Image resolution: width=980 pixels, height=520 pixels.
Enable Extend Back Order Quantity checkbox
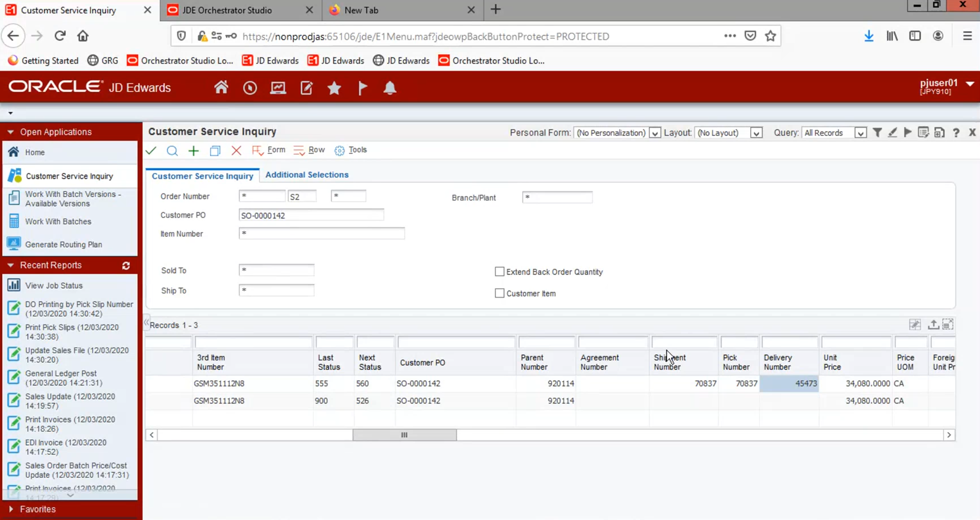(500, 272)
